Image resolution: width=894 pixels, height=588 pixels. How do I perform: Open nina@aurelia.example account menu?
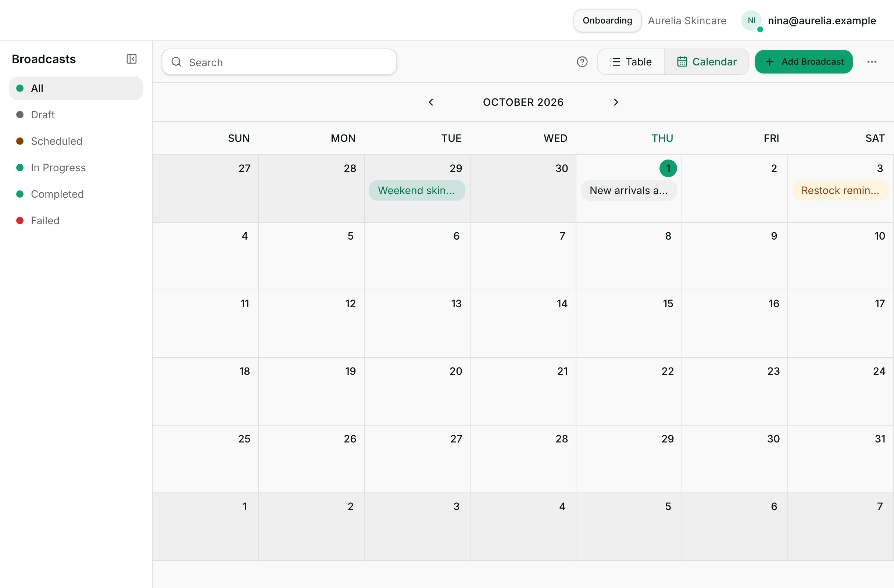click(822, 21)
